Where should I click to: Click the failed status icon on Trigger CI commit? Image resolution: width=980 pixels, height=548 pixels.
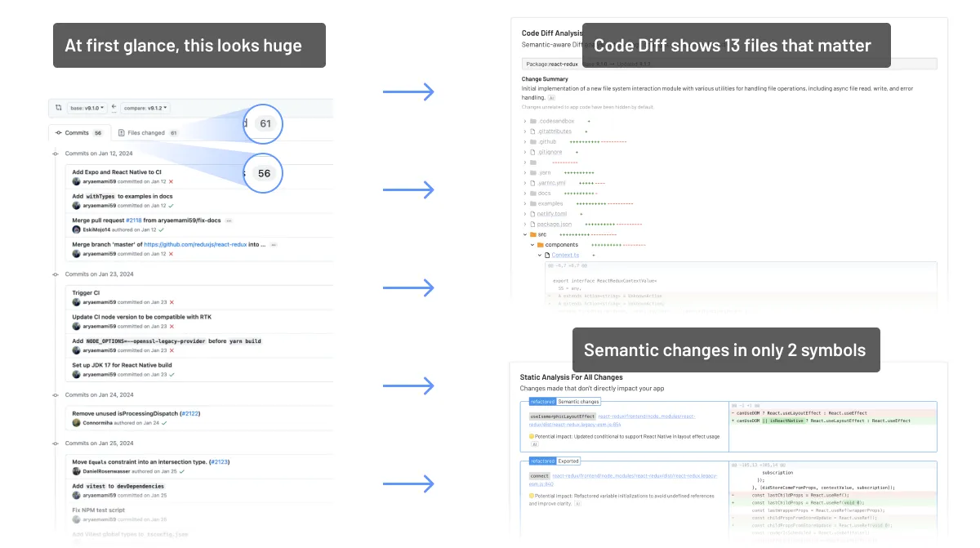(171, 302)
